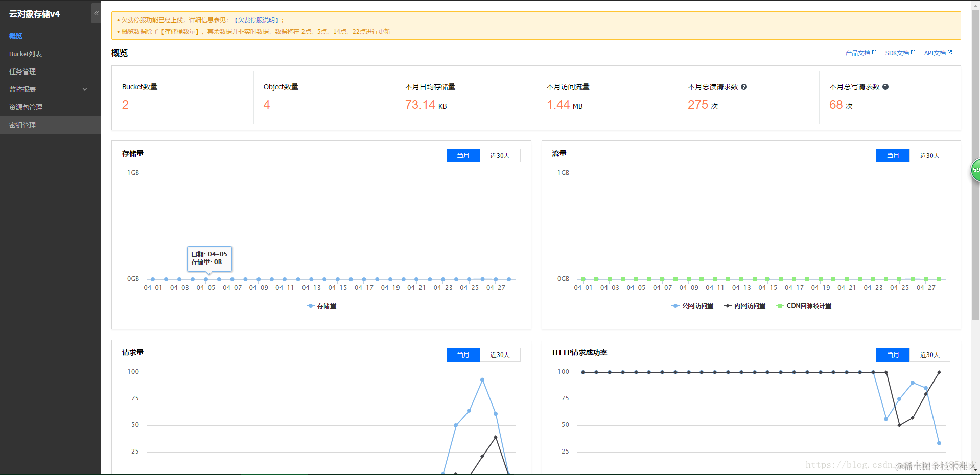
Task: Open external link icon next to SDK文档
Action: tap(913, 52)
